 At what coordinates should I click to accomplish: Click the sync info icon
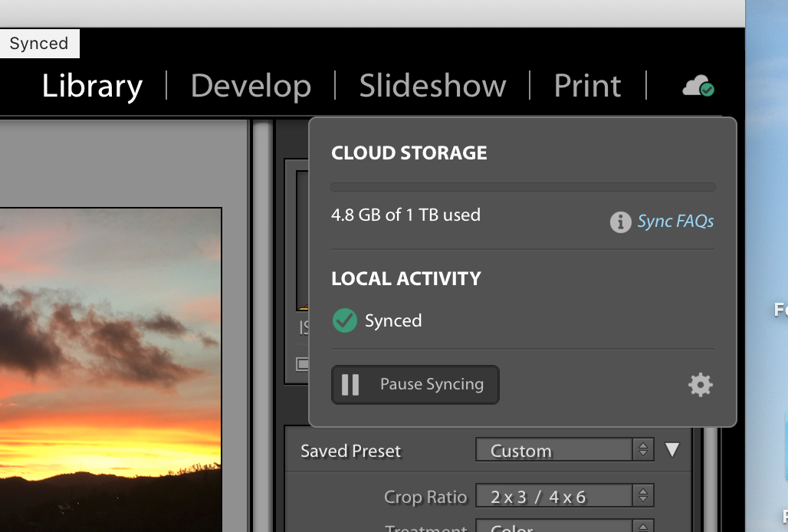620,222
